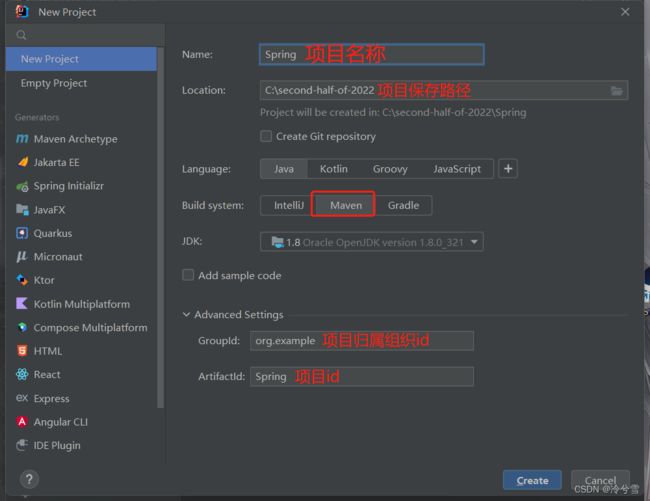Image resolution: width=650 pixels, height=501 pixels.
Task: Click the plus button for more languages
Action: point(508,169)
